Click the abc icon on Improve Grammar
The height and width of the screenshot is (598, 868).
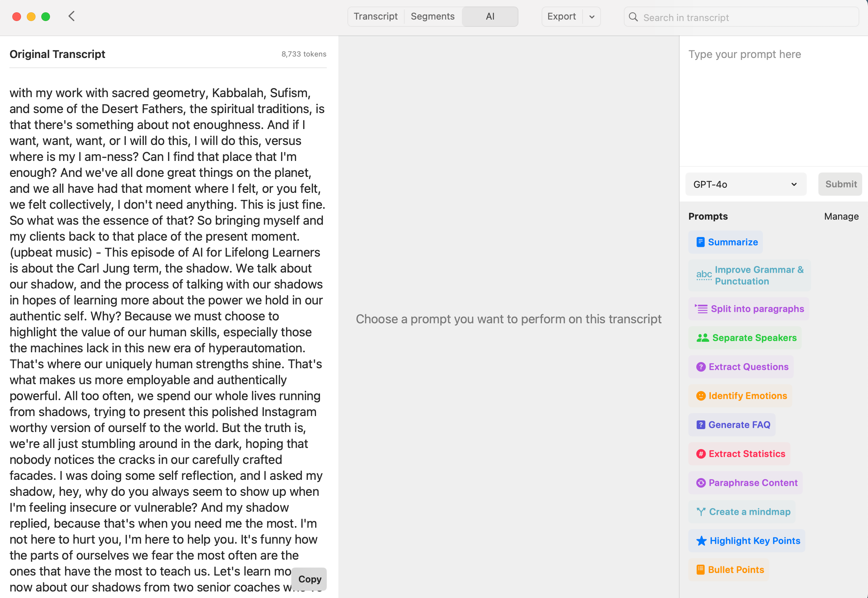[x=704, y=275]
